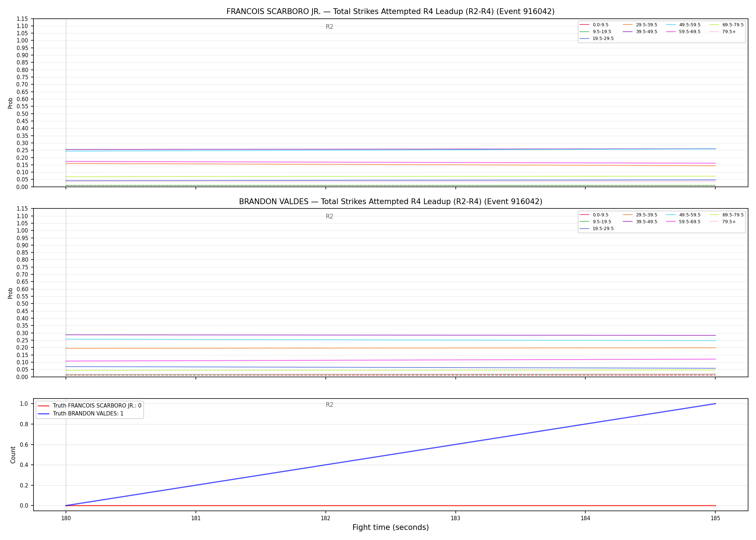Select 'Truth FRANCOIS SCARBORO JR.: 0' legend entry

(97, 406)
